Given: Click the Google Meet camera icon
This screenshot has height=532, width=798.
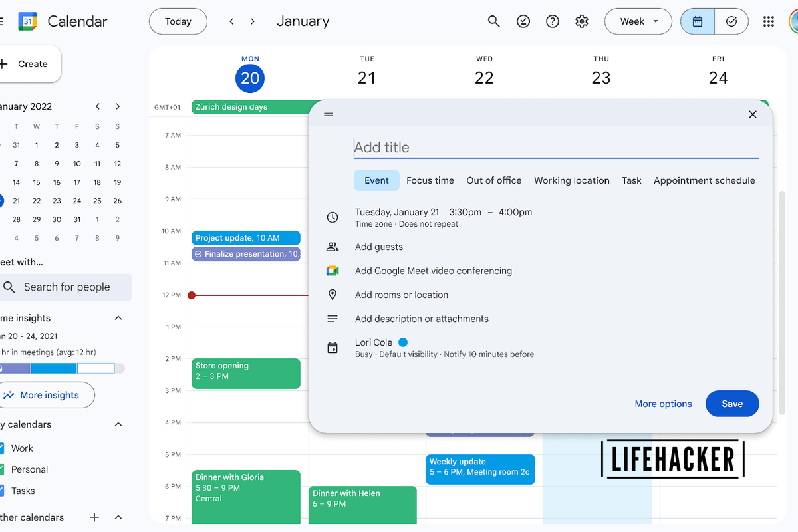Looking at the screenshot, I should 332,271.
